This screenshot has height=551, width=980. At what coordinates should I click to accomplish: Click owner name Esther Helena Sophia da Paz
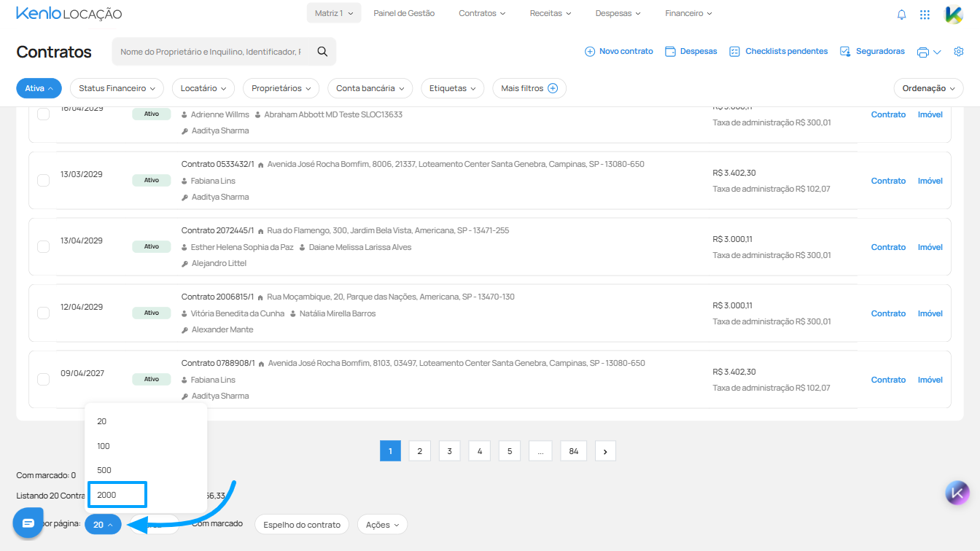[242, 247]
